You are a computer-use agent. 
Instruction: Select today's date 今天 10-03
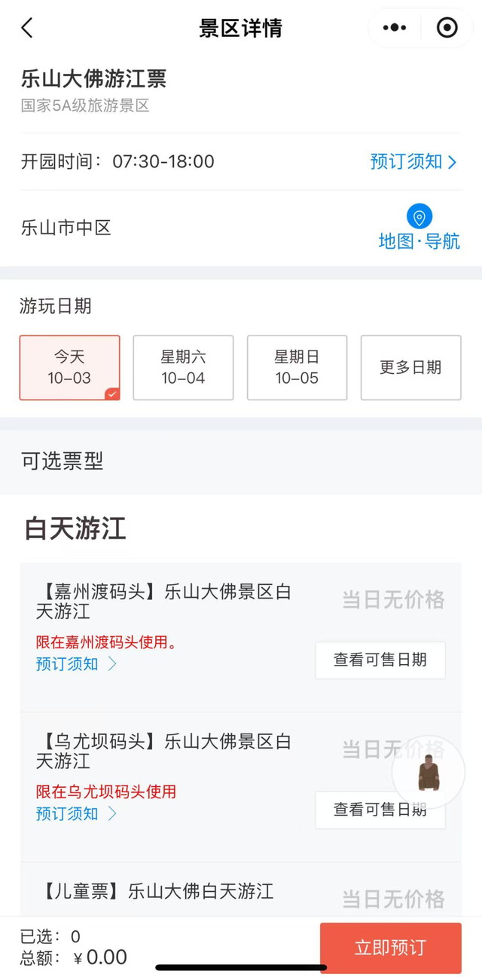click(x=69, y=367)
